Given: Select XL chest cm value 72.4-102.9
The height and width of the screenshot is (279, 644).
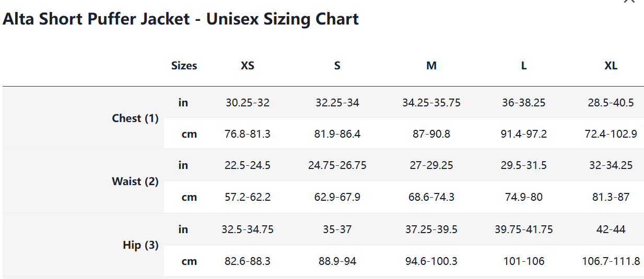Looking at the screenshot, I should (611, 134).
